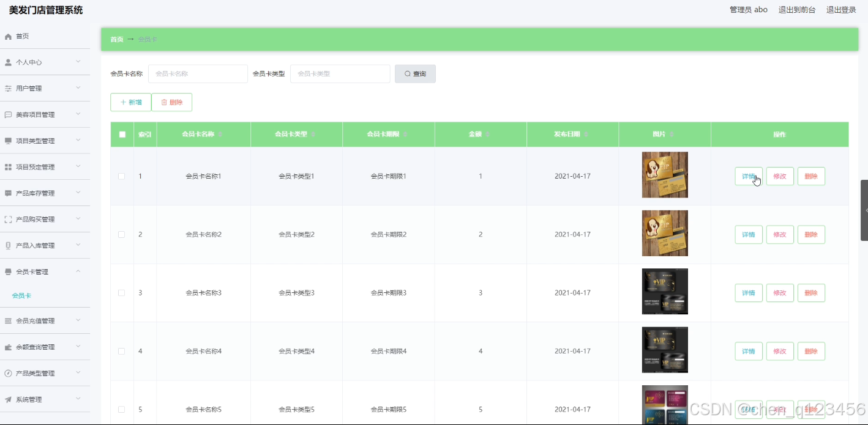This screenshot has width=868, height=425.
Task: Expand the 美容项目管理 menu chevron
Action: point(78,114)
